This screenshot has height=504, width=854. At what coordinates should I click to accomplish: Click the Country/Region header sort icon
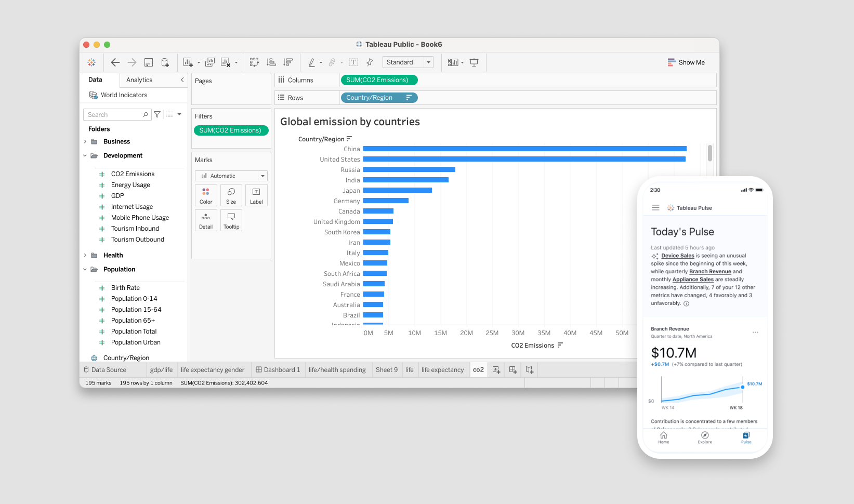tap(349, 139)
